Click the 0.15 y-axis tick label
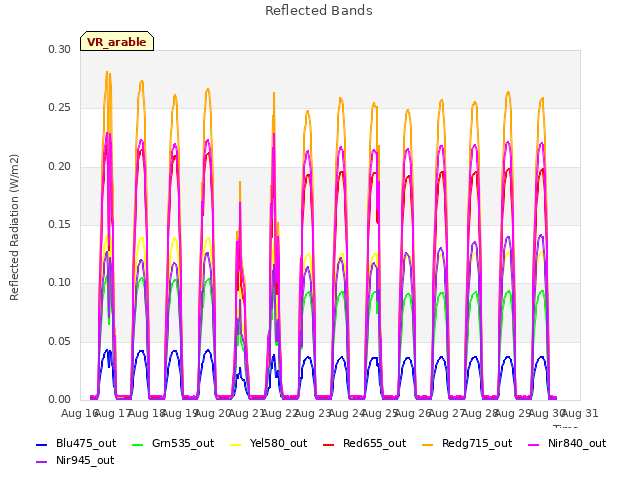The image size is (640, 480). (x=59, y=224)
